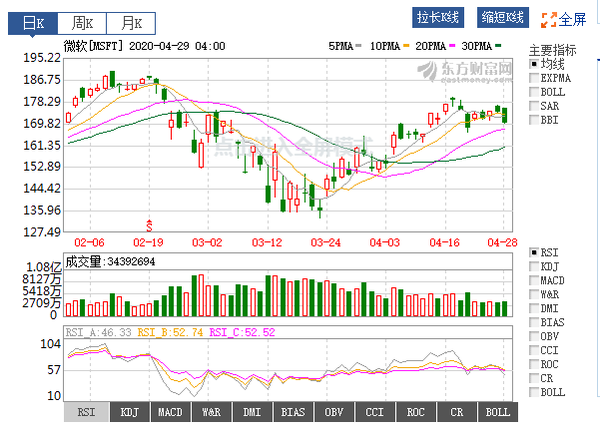Screen dimensions: 600x430
Task: Click the 04-28 date axis label
Action: 502,243
